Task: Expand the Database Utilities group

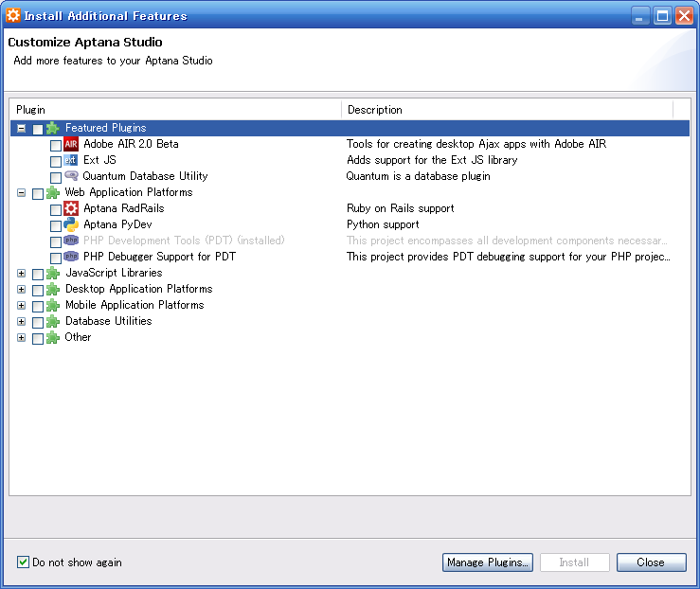Action: 21,321
